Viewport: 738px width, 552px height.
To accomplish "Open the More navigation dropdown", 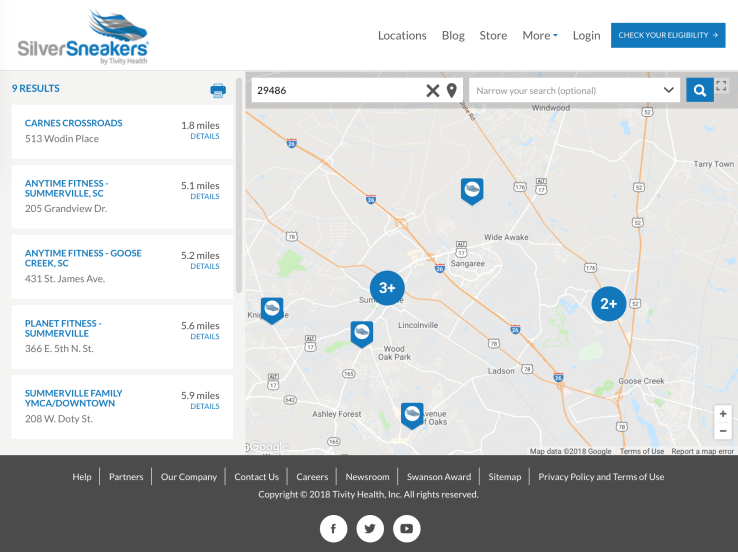I will click(x=540, y=36).
